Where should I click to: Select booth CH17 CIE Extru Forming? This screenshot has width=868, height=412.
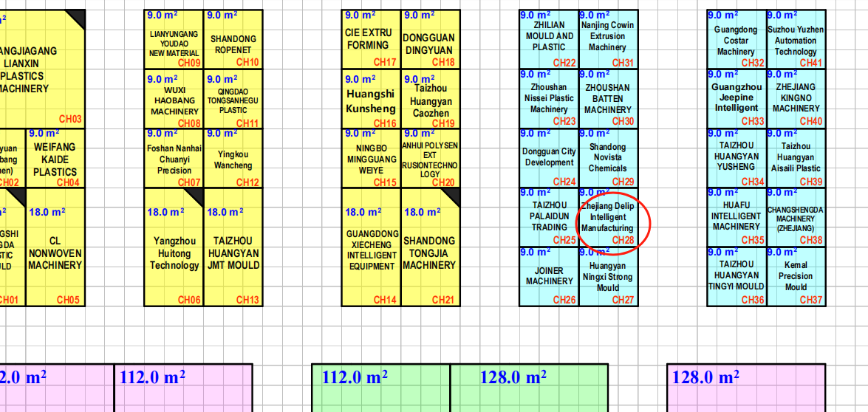click(x=371, y=39)
